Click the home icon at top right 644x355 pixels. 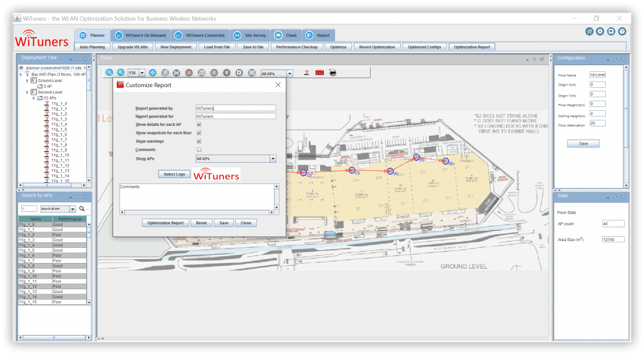(x=590, y=32)
